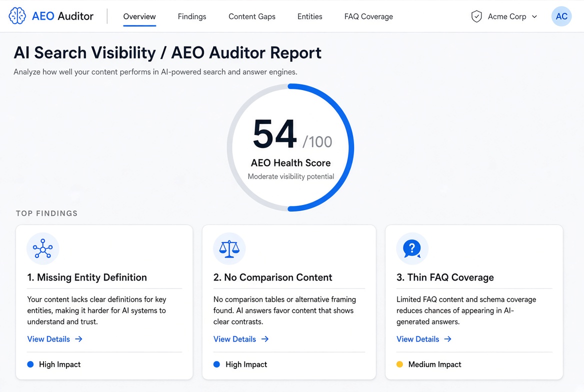
Task: Switch to the Overview tab
Action: (x=139, y=17)
